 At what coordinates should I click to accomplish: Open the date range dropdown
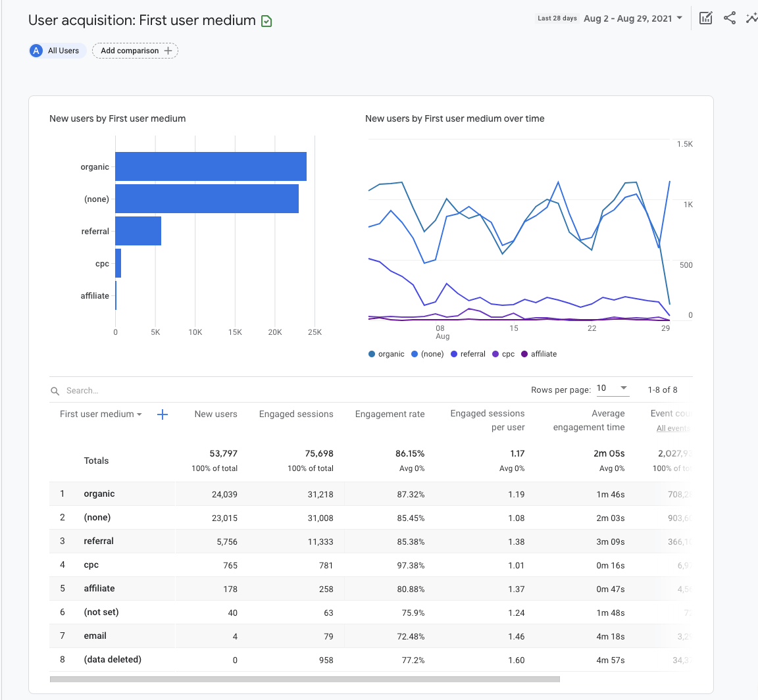(x=633, y=18)
